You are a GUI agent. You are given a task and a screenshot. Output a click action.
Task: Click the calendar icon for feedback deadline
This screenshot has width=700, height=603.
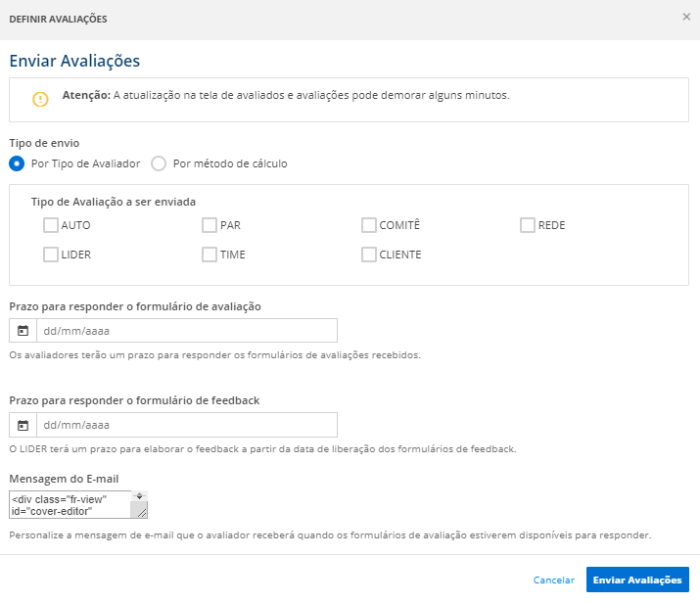point(23,425)
